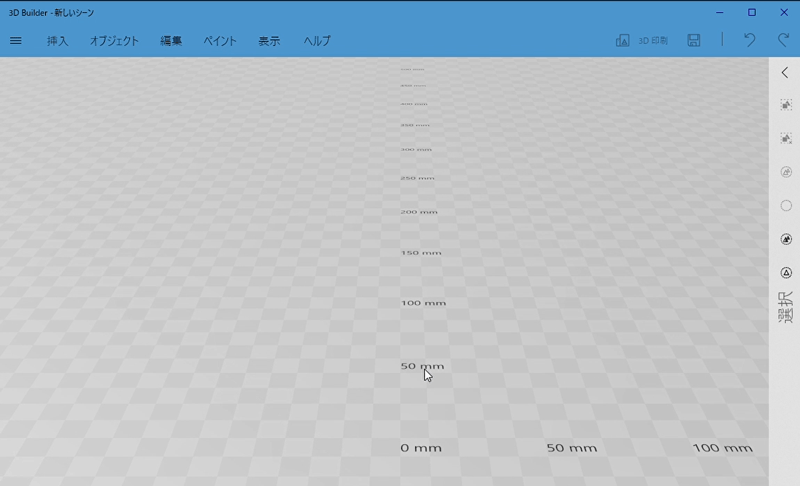Open the hamburger menu

(x=16, y=40)
